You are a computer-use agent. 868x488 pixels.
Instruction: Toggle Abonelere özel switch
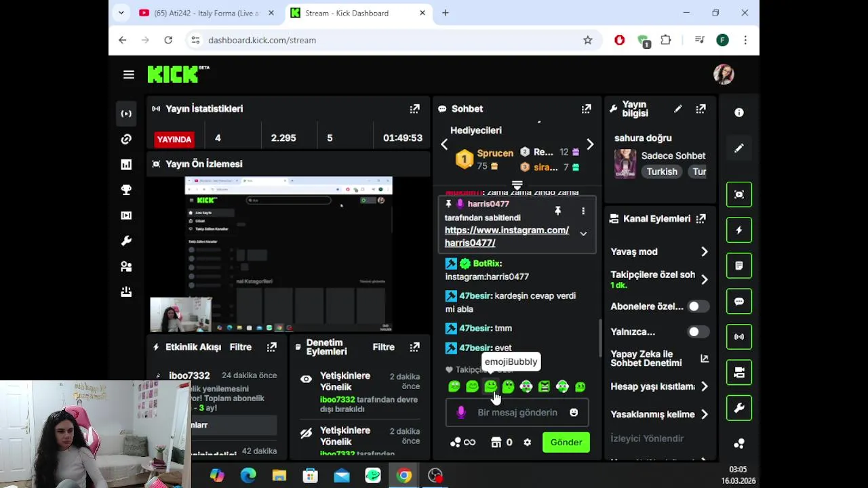698,306
